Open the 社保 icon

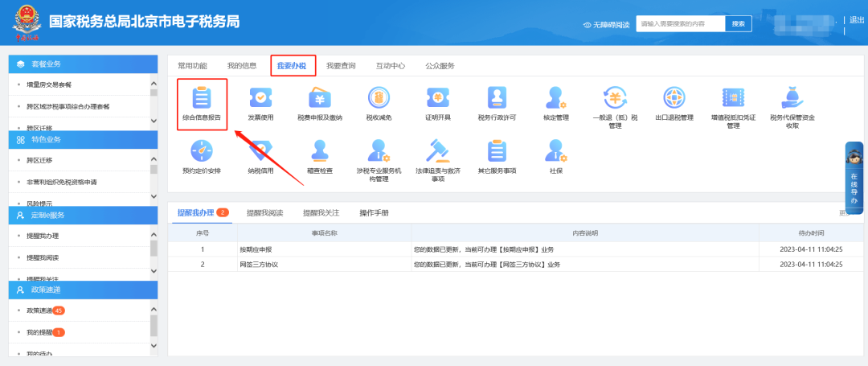[556, 150]
